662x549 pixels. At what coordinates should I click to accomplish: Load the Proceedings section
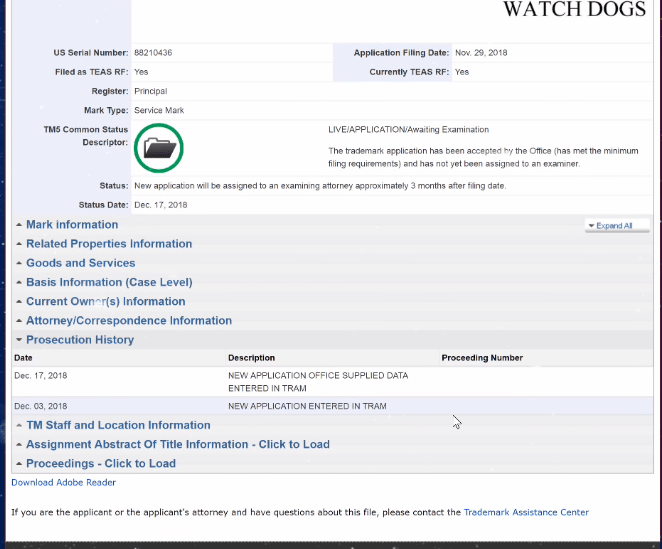[x=101, y=464]
